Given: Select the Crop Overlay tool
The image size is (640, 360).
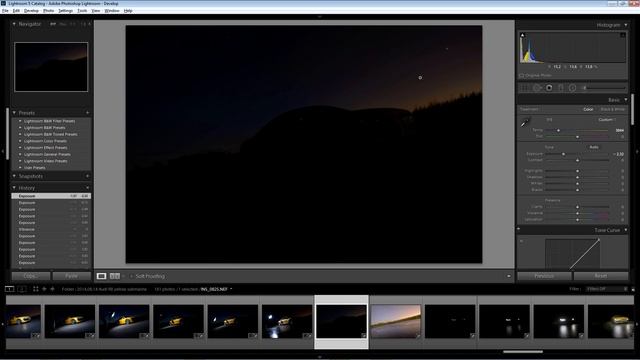Looking at the screenshot, I should (x=525, y=88).
